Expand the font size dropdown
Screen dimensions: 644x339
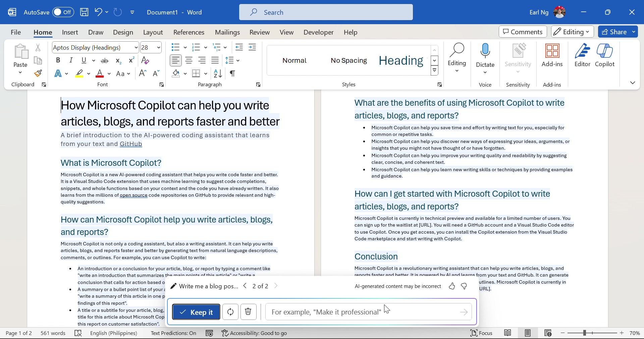click(159, 48)
